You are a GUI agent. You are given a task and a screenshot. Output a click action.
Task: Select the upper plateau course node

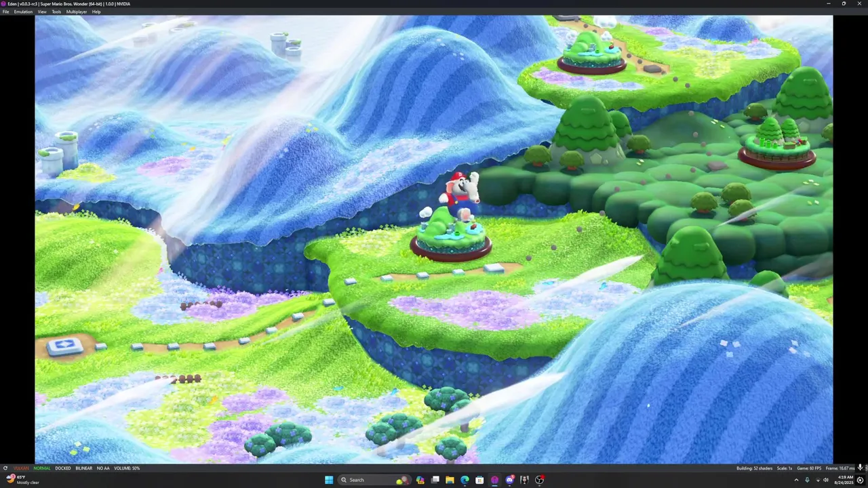coord(591,55)
